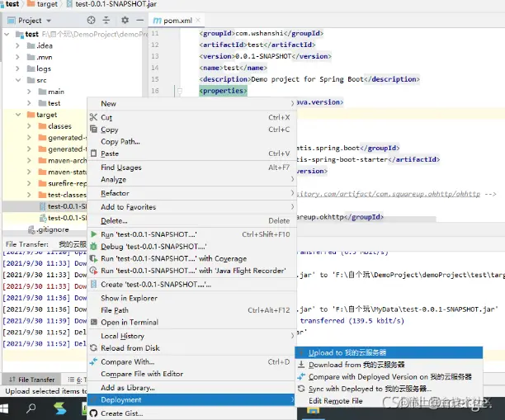Click the Open in Terminal icon

(93, 322)
